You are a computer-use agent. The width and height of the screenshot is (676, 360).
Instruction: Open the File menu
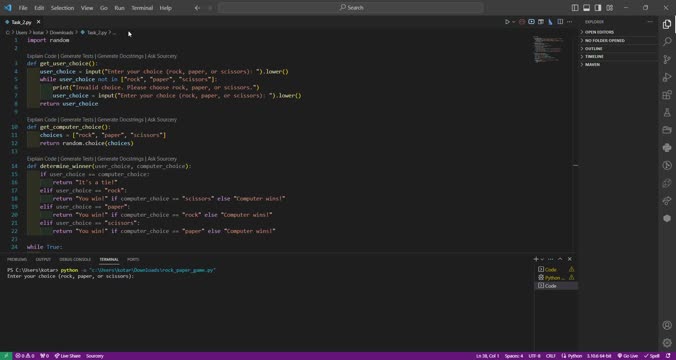click(23, 8)
